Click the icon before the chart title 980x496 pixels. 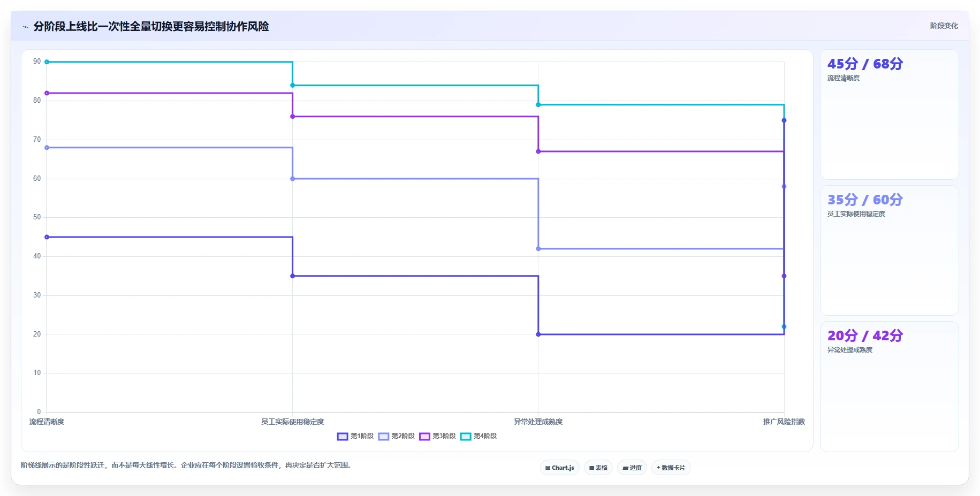coord(25,27)
